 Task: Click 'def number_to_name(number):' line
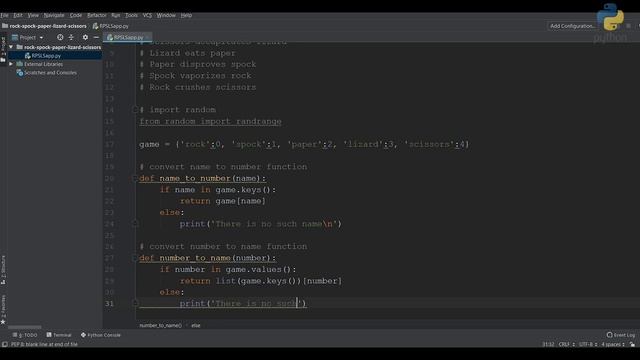207,258
